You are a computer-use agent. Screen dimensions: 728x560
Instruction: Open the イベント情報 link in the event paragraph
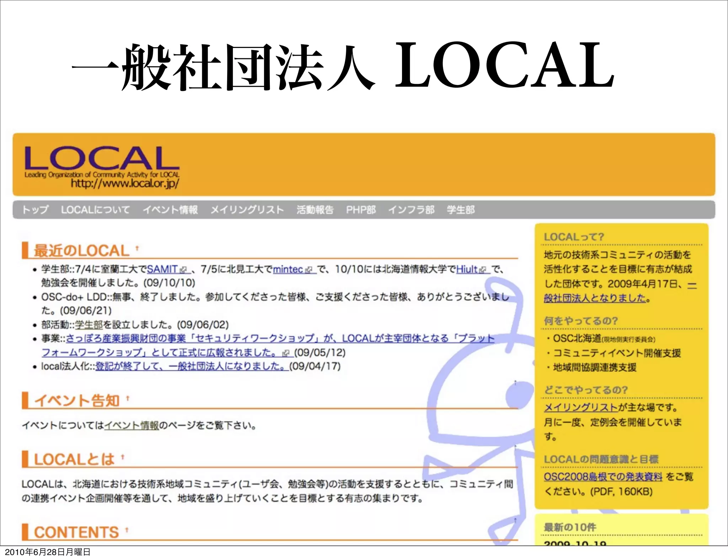pos(132,425)
